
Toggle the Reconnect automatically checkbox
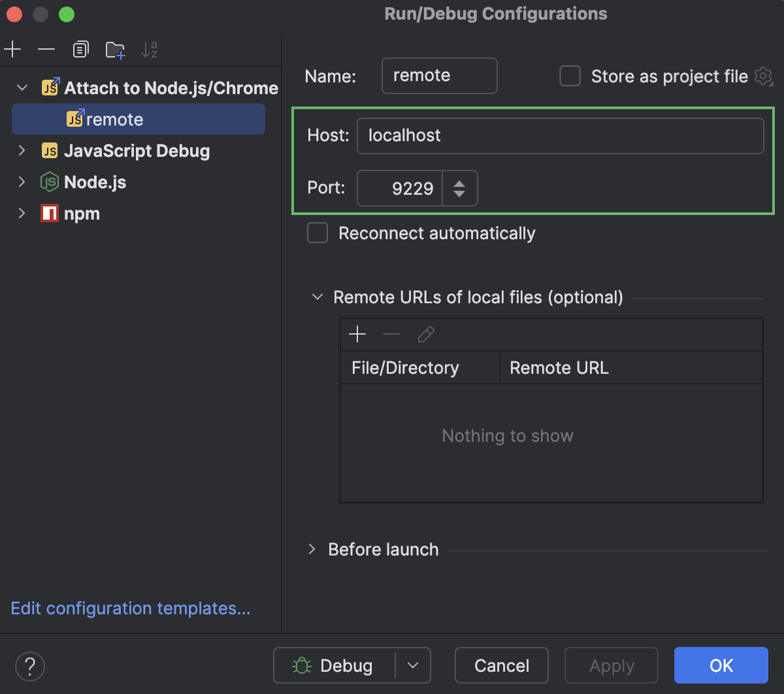point(318,233)
